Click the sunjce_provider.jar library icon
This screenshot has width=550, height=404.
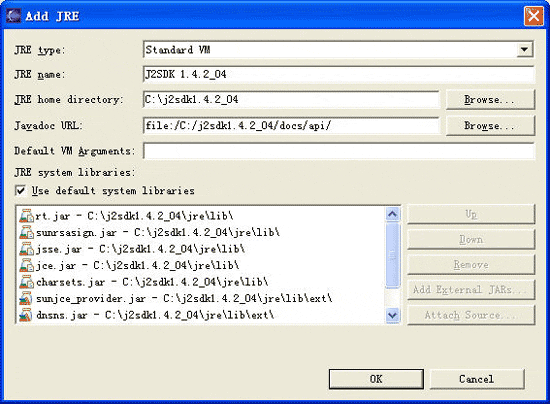pyautogui.click(x=26, y=298)
